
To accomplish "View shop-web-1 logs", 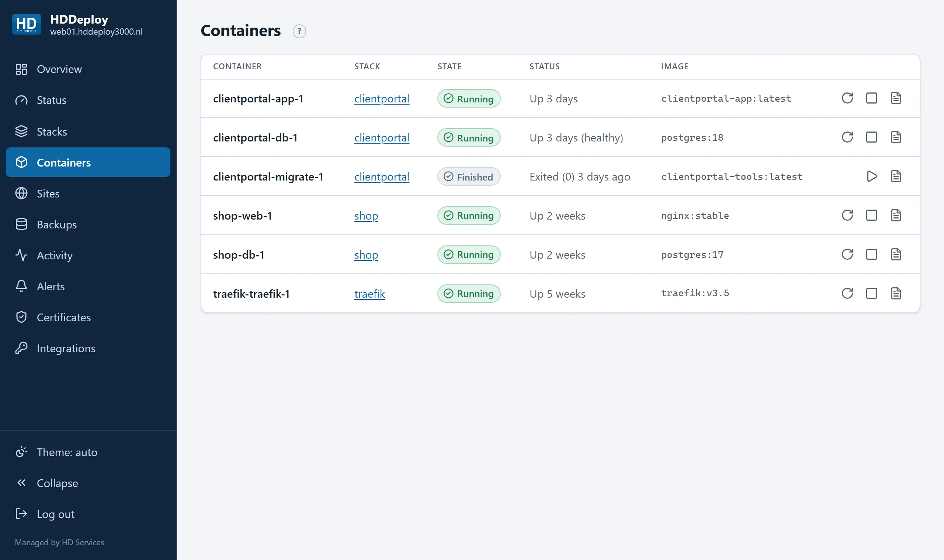I will pos(896,215).
